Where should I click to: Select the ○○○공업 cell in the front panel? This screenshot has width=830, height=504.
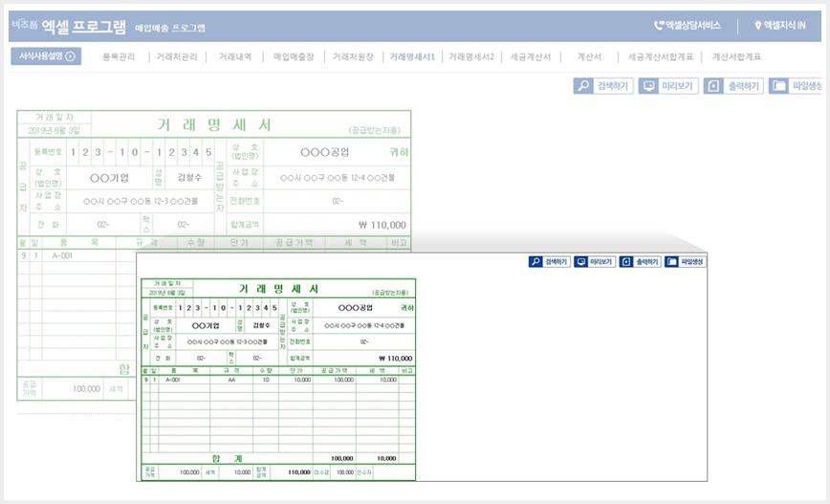tap(356, 308)
